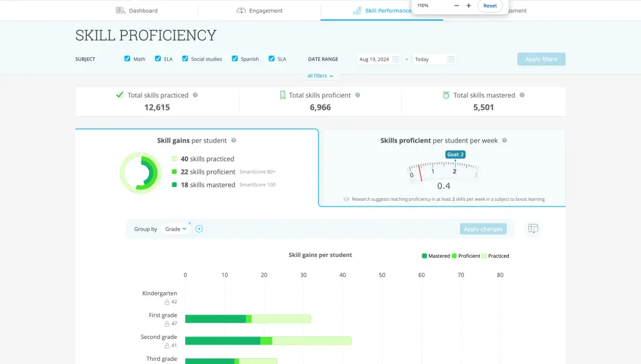Expand the all filters section
Image resolution: width=641 pixels, height=364 pixels.
click(320, 76)
